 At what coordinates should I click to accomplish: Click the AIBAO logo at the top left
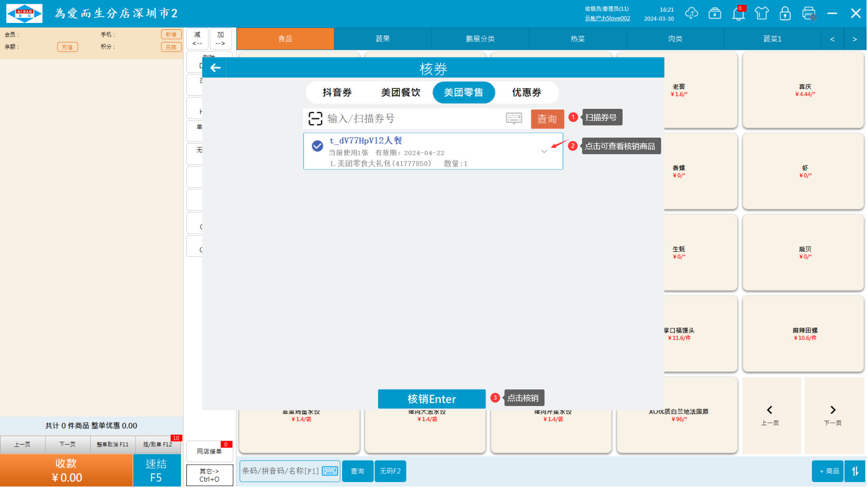coord(24,13)
